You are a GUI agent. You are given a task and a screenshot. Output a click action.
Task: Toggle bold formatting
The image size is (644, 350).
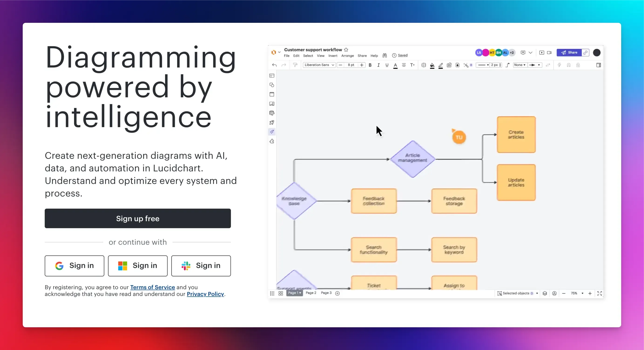[370, 65]
